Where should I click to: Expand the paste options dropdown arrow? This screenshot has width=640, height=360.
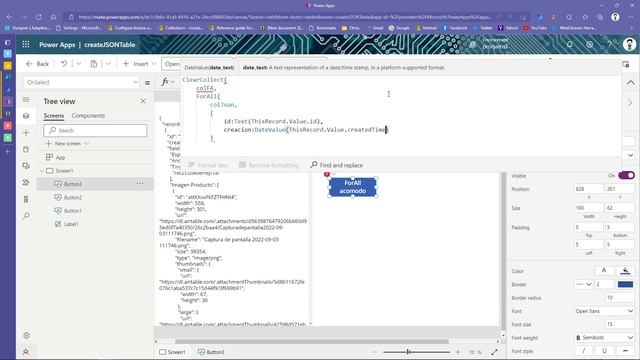(108, 64)
